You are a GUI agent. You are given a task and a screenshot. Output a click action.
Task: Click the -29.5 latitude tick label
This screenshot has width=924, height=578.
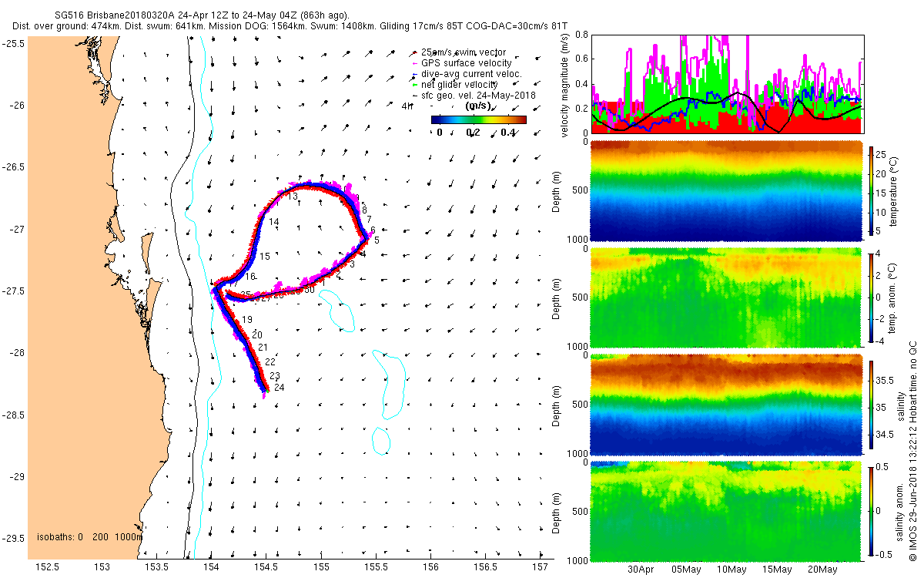tap(12, 539)
